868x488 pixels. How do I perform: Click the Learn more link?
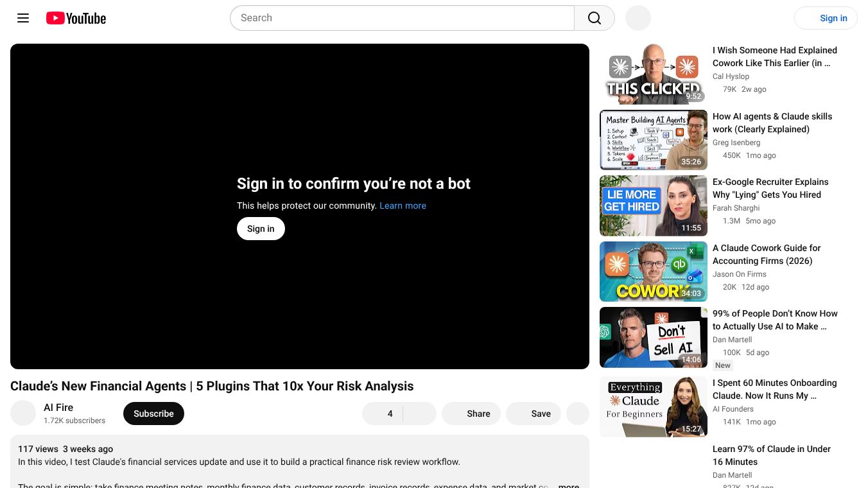403,205
